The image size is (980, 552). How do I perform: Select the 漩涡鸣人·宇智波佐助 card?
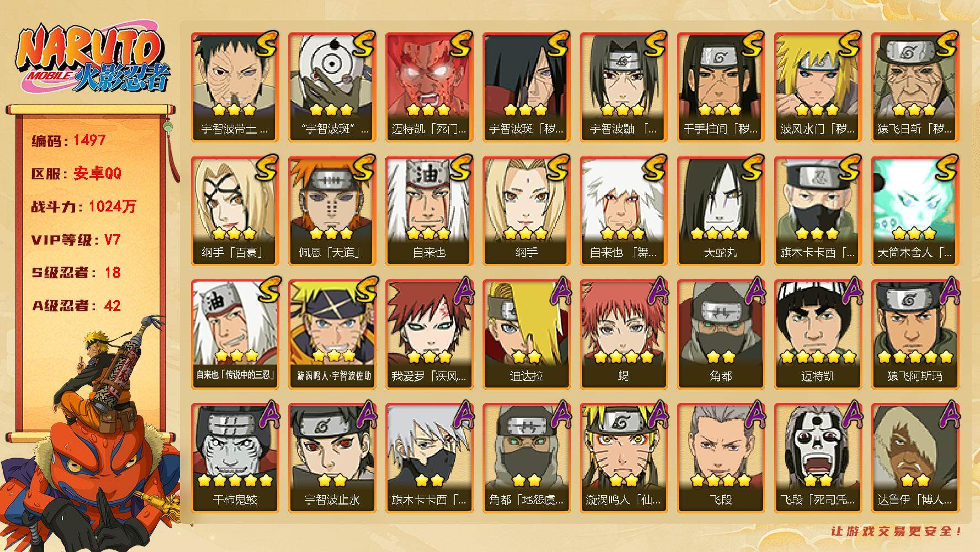tap(332, 335)
